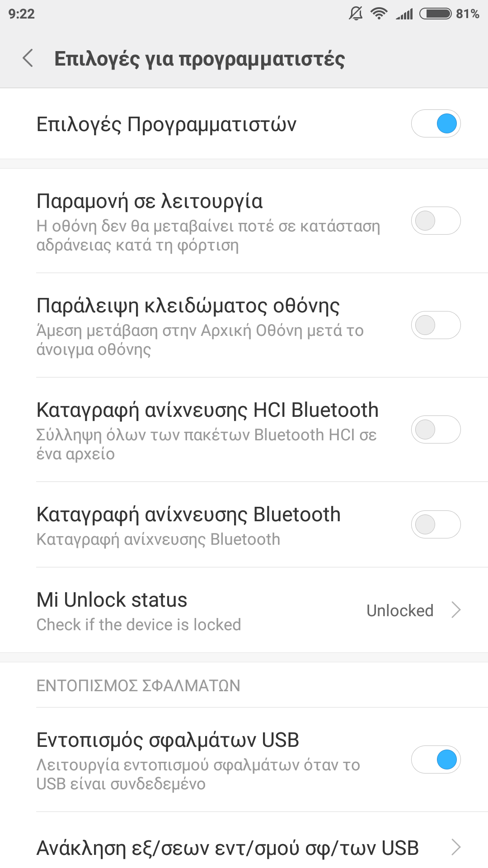Turn off Εντοπισμός σφαλμάτων USB switch
The width and height of the screenshot is (488, 868).
tap(436, 759)
